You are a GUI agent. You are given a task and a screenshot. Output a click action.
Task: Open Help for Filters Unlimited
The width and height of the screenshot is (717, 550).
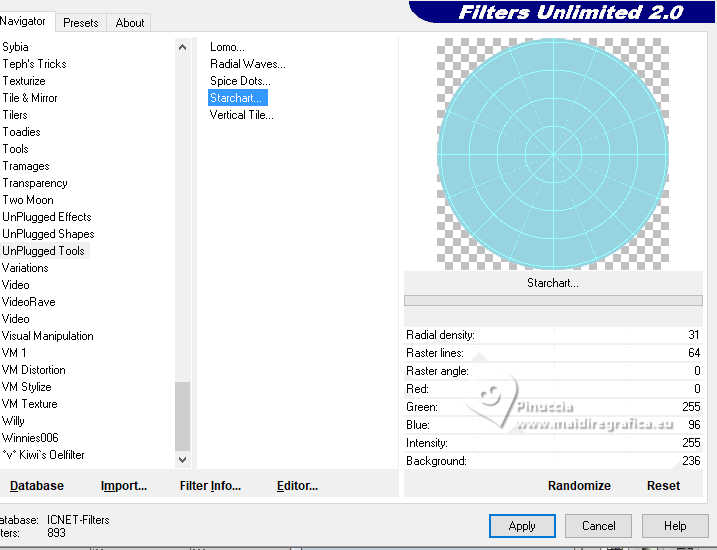[x=675, y=525]
